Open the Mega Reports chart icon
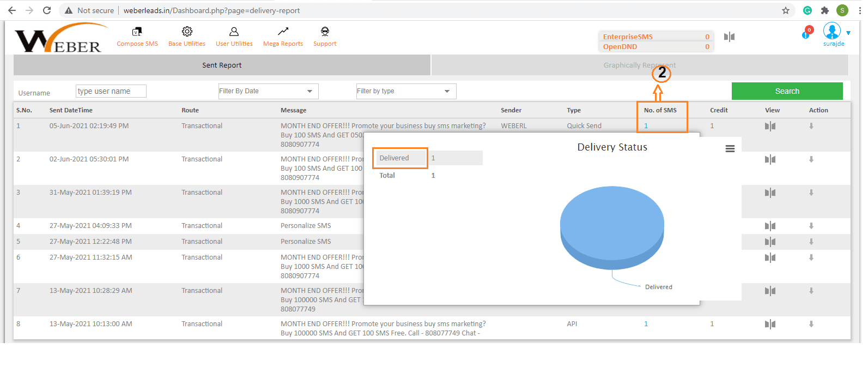Image resolution: width=868 pixels, height=378 pixels. coord(283,32)
